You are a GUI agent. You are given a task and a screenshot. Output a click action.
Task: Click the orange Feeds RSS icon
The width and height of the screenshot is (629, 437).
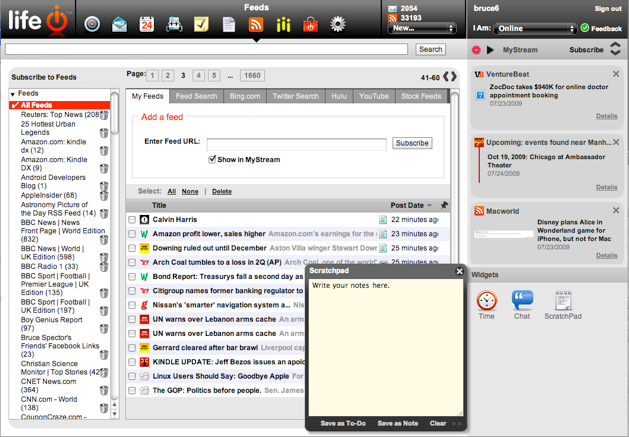tap(256, 24)
